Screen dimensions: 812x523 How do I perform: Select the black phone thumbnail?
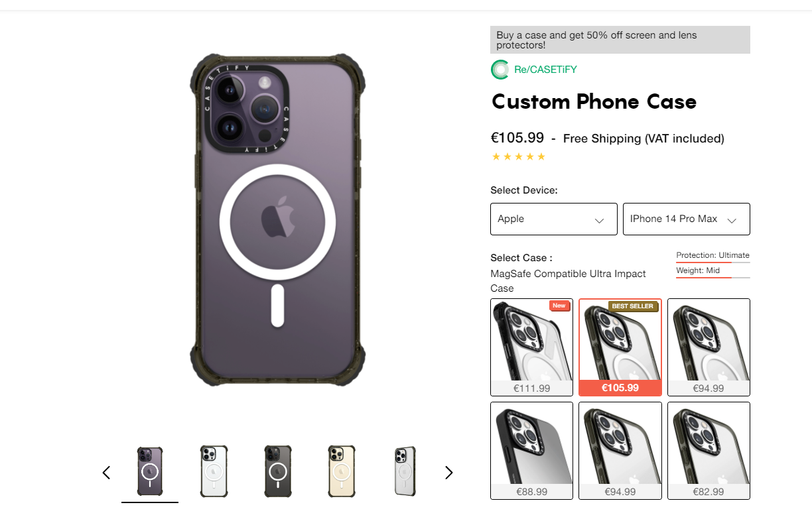(x=277, y=471)
